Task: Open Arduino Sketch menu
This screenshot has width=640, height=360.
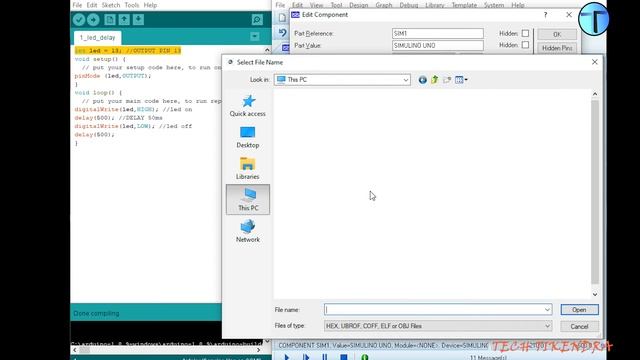Action: pos(111,5)
